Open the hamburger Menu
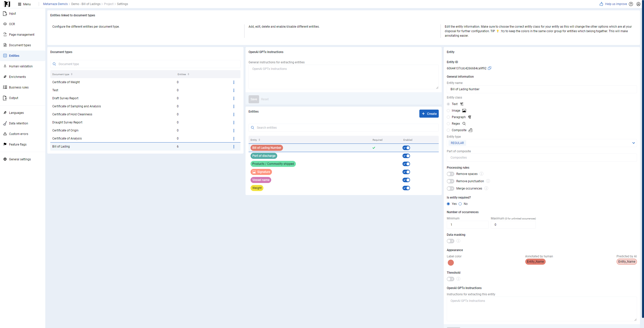 coord(24,4)
